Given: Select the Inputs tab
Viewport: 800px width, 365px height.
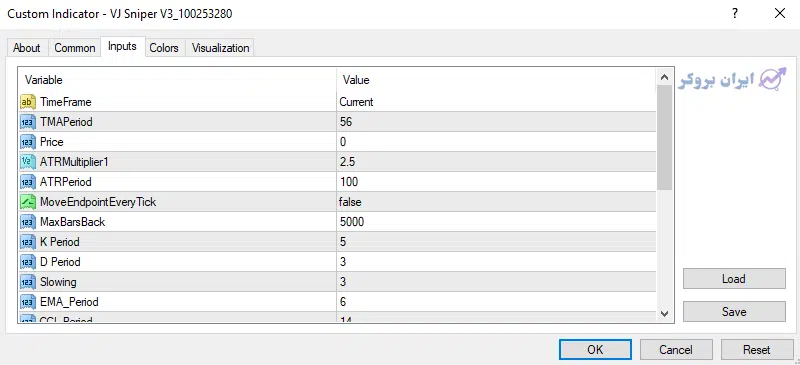Looking at the screenshot, I should tap(122, 46).
